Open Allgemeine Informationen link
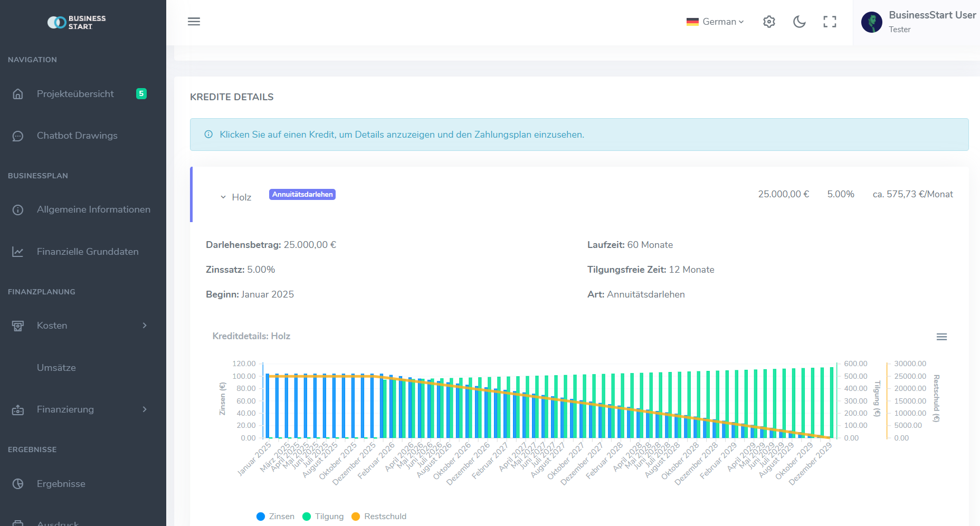This screenshot has width=980, height=526. pos(93,209)
